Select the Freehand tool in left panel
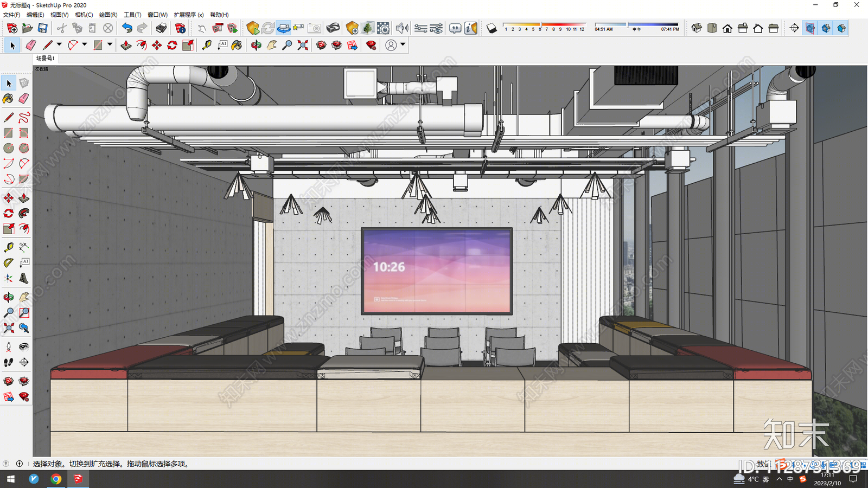Image resolution: width=868 pixels, height=488 pixels. pyautogui.click(x=24, y=118)
